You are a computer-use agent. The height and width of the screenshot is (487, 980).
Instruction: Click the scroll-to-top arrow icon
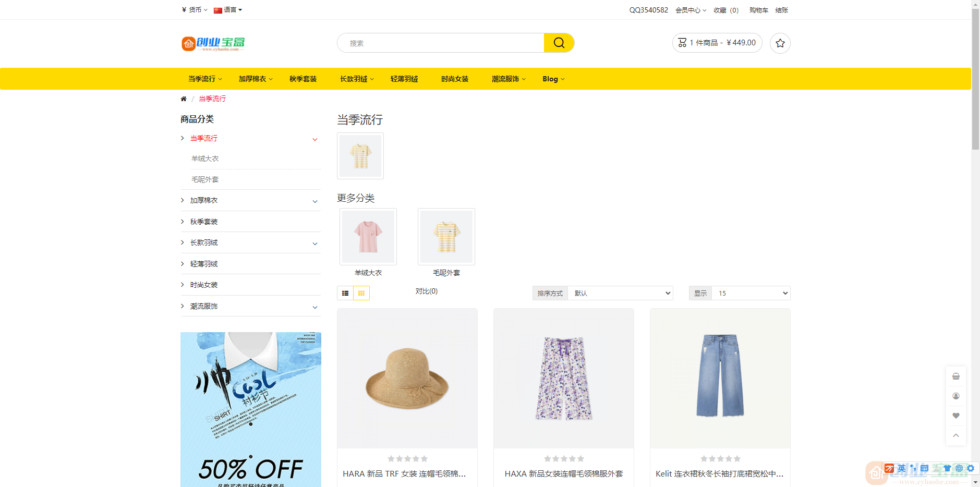[955, 435]
